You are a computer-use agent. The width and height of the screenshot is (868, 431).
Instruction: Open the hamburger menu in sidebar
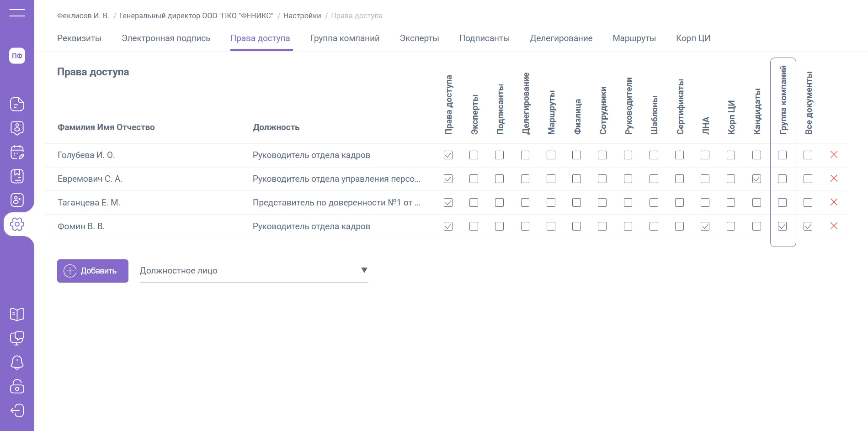(x=17, y=13)
